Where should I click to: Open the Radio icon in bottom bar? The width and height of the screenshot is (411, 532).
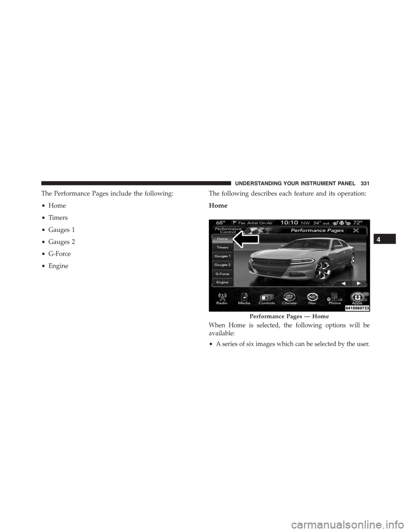tap(222, 299)
